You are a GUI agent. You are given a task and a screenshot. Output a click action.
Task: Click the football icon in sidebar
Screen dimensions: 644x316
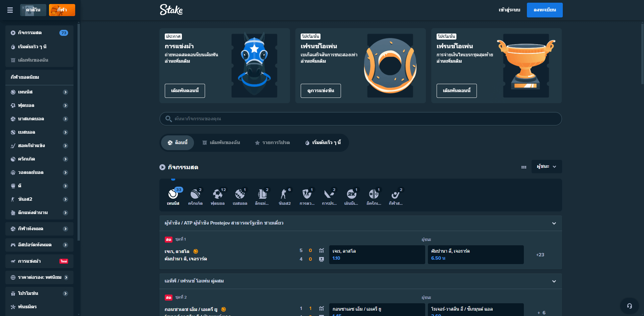pyautogui.click(x=13, y=106)
